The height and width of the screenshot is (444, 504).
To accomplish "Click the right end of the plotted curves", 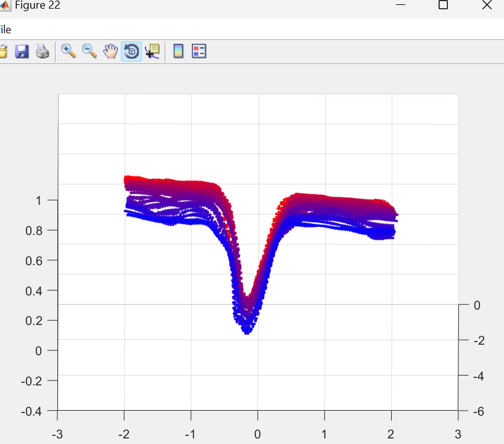I will (x=395, y=215).
